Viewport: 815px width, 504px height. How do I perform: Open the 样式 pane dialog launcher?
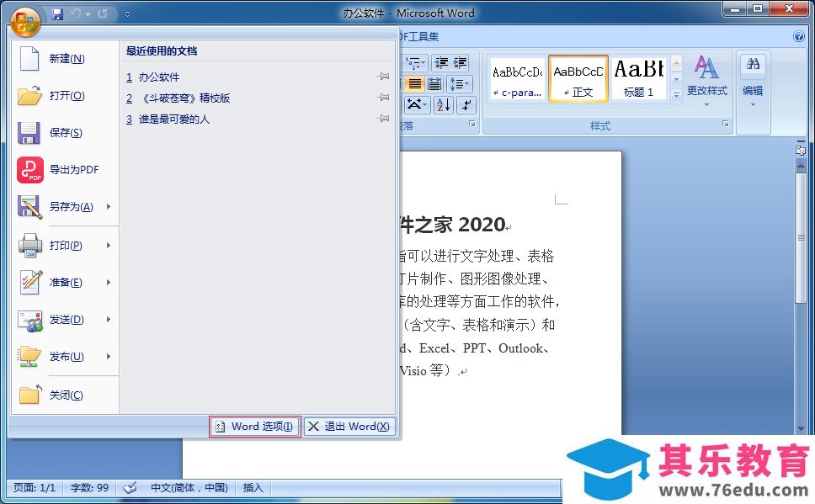point(725,125)
